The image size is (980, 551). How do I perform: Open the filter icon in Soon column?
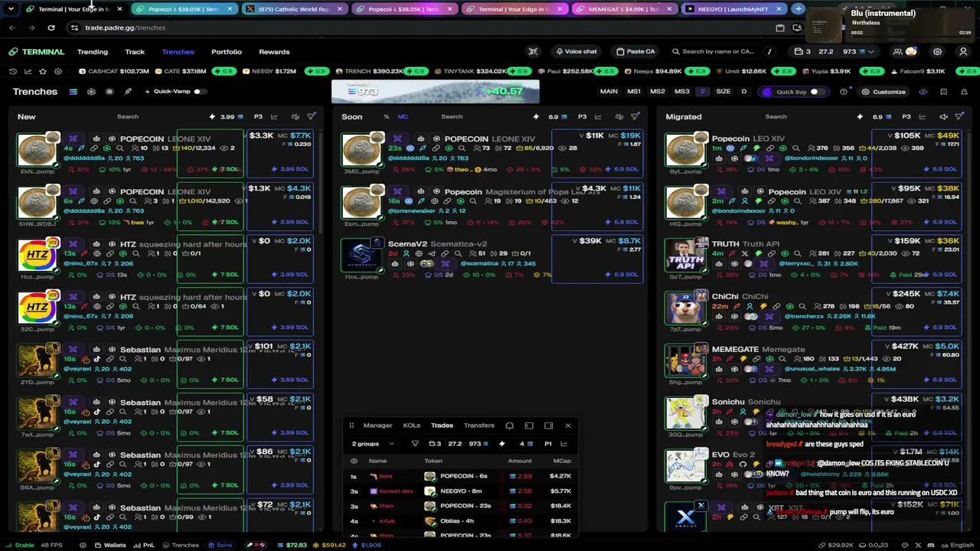(x=635, y=117)
